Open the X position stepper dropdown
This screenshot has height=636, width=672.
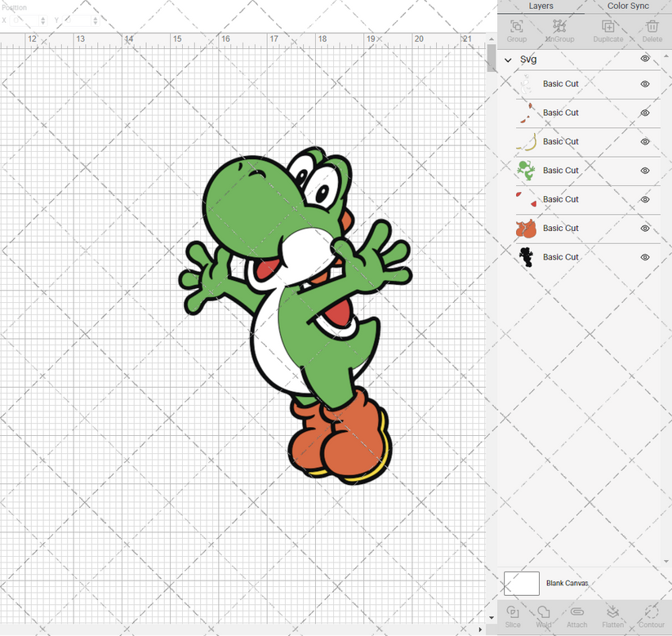coord(42,20)
